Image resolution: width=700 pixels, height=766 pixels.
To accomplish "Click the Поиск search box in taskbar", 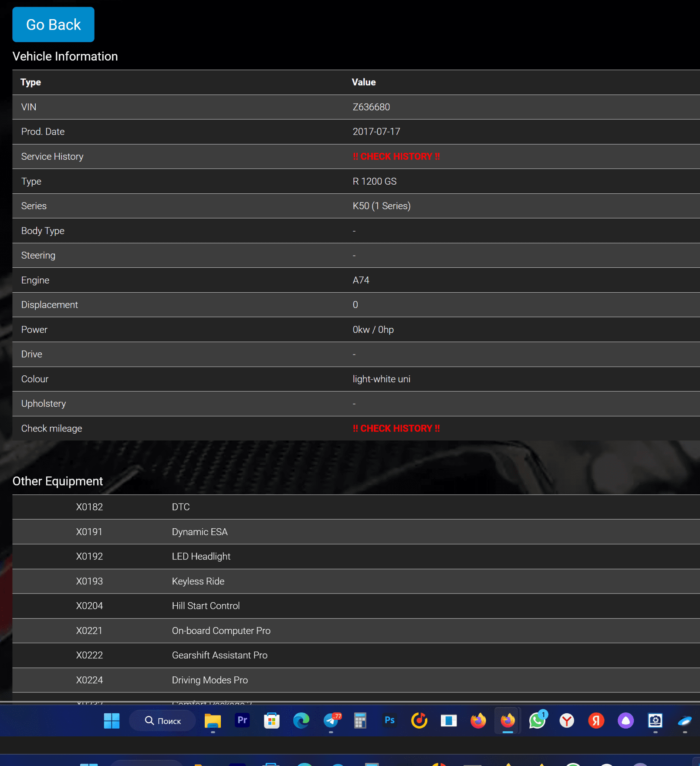I will tap(162, 721).
